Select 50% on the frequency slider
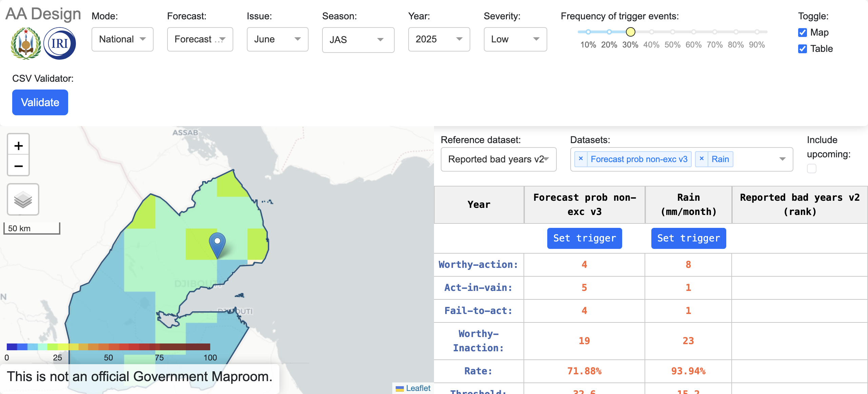Screen dimensions: 868x394 (x=673, y=32)
